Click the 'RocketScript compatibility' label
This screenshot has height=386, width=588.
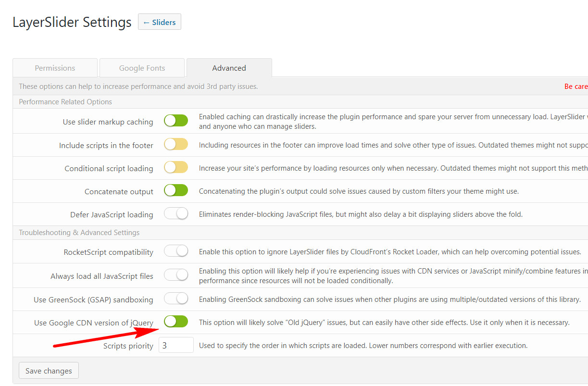point(109,252)
